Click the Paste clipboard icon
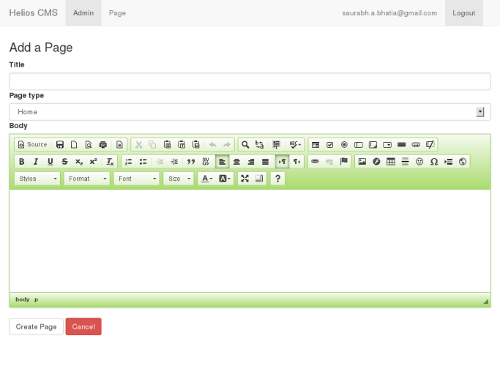 [167, 145]
